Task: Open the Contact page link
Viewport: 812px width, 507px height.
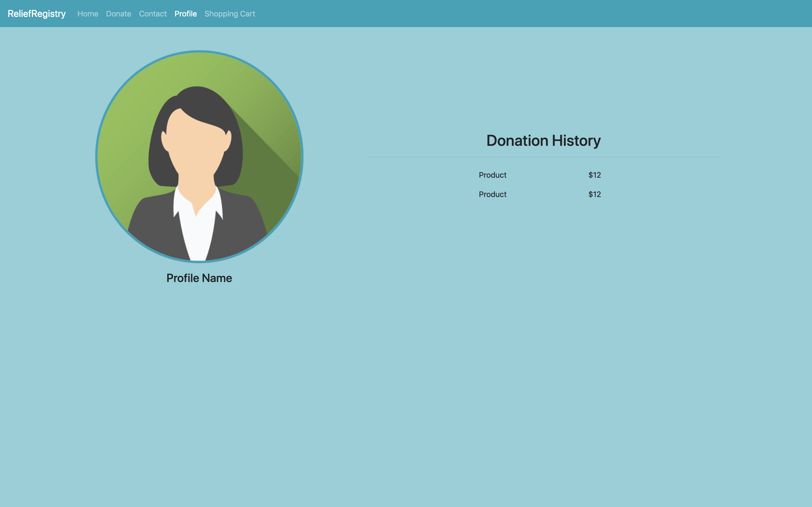Action: 153,14
